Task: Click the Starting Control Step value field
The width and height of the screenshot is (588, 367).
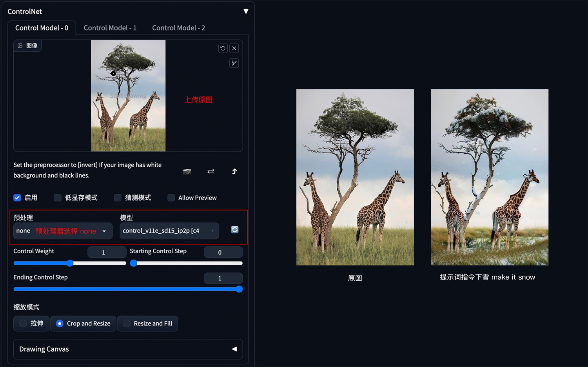Action: coord(223,252)
